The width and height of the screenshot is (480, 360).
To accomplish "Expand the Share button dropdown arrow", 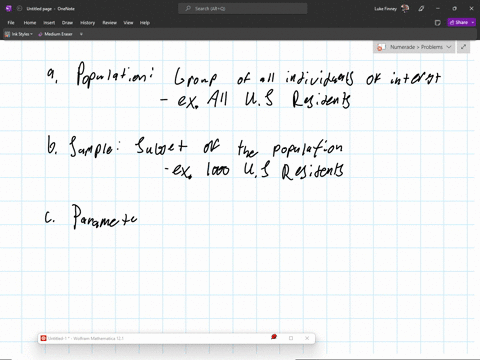I will 473,22.
